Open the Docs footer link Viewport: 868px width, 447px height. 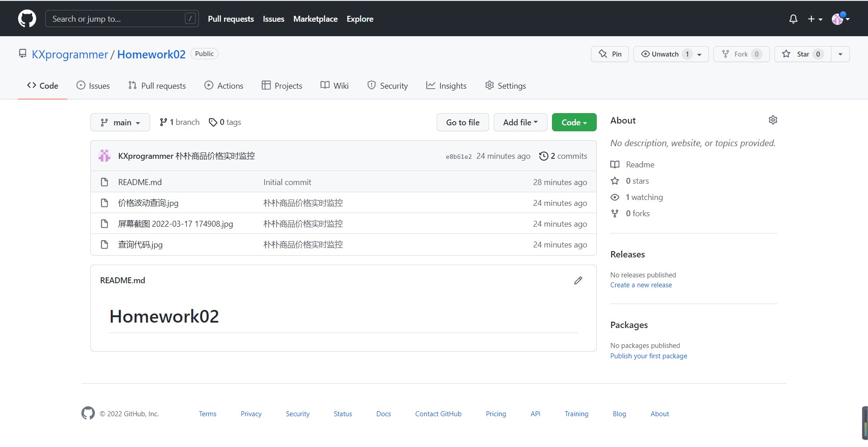pyautogui.click(x=383, y=414)
